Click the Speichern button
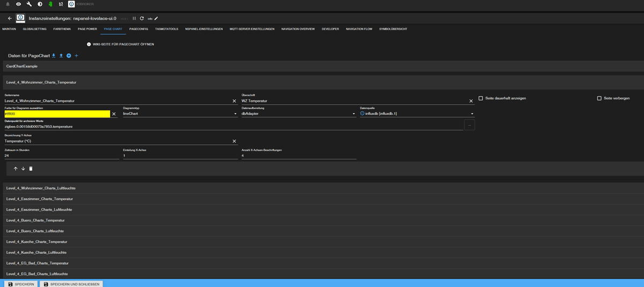This screenshot has height=287, width=644. pos(21,284)
